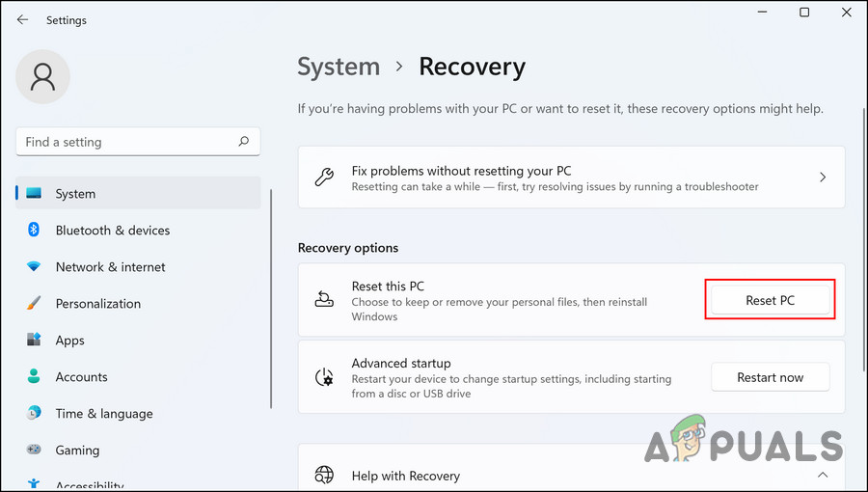The width and height of the screenshot is (868, 492).
Task: Close the Settings window
Action: tap(847, 13)
